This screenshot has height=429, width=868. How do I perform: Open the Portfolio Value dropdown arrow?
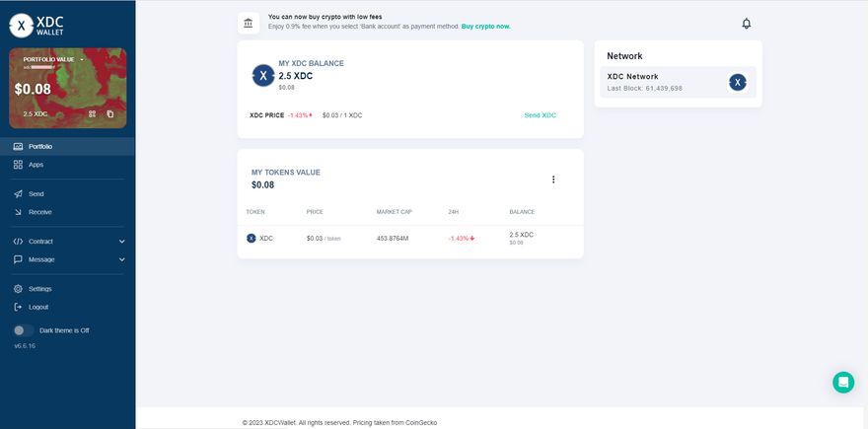(83, 59)
